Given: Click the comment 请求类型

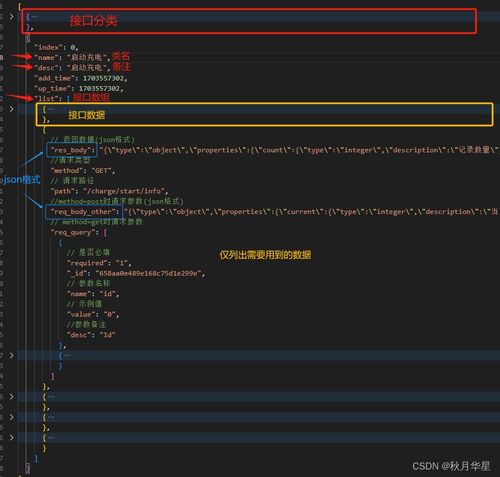Looking at the screenshot, I should click(70, 160).
